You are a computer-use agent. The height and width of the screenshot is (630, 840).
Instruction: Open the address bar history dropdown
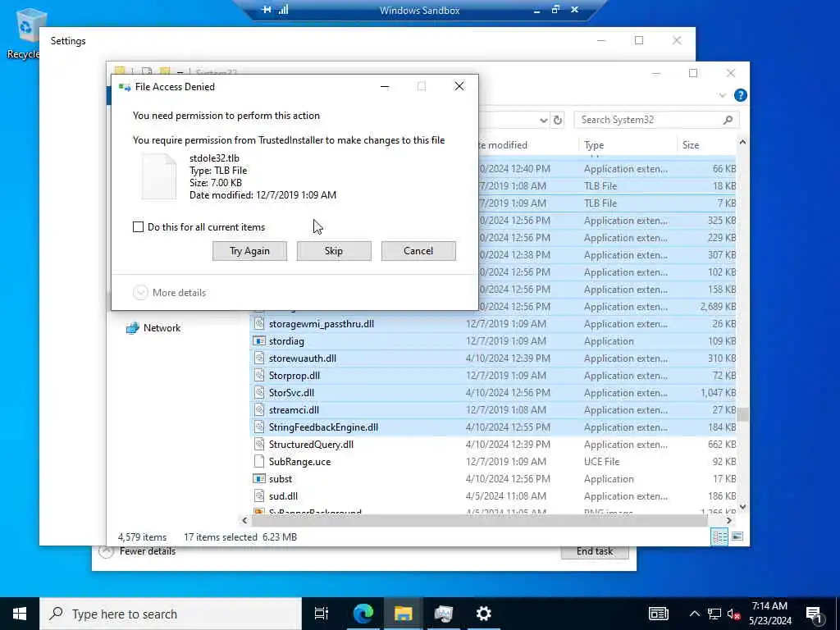[x=543, y=120]
